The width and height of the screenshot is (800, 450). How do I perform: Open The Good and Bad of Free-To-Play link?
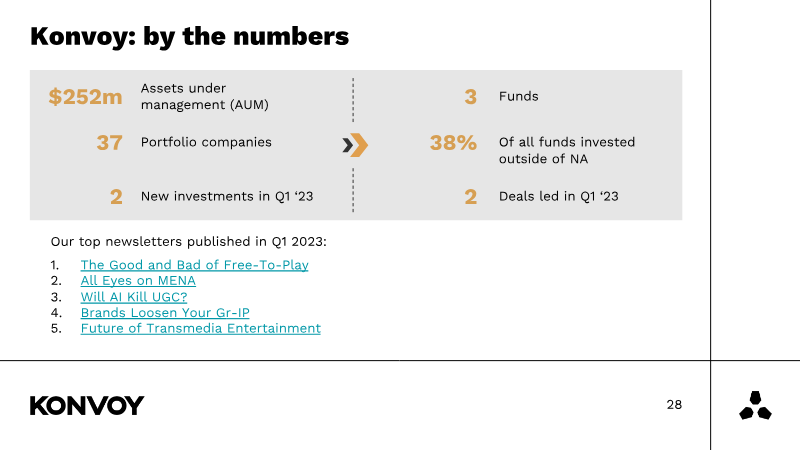(x=194, y=265)
